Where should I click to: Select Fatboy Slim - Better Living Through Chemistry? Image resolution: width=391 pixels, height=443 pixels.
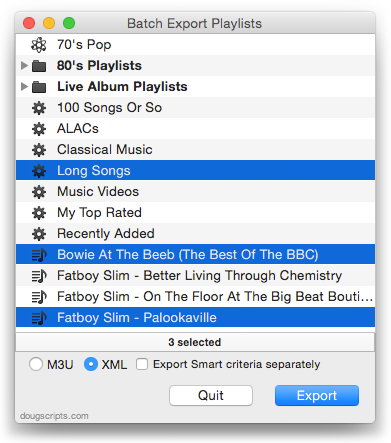pos(195,276)
